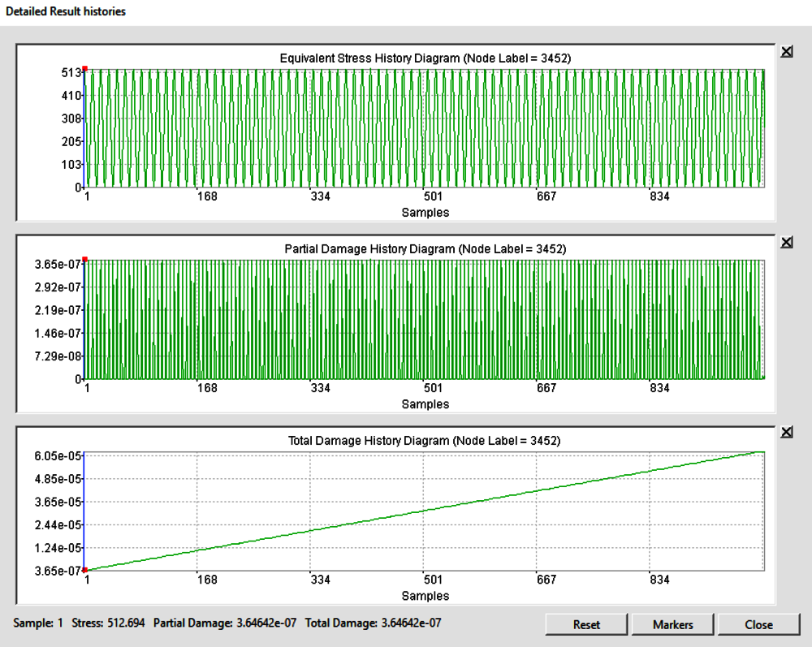The height and width of the screenshot is (647, 812).
Task: Select the red marker on the partial damage plot
Action: point(84,261)
